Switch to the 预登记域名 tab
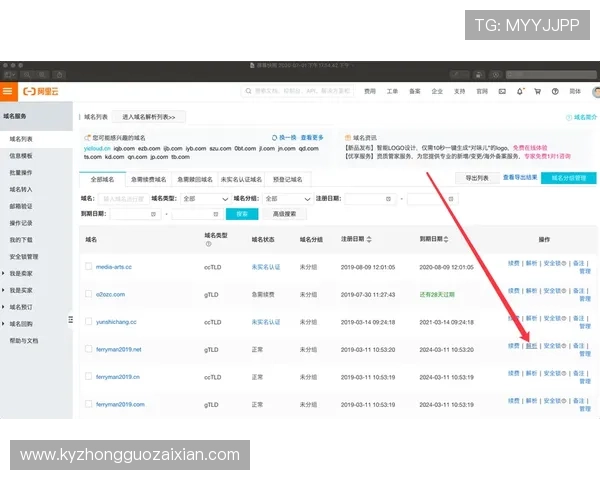Image resolution: width=600 pixels, height=480 pixels. (x=287, y=180)
